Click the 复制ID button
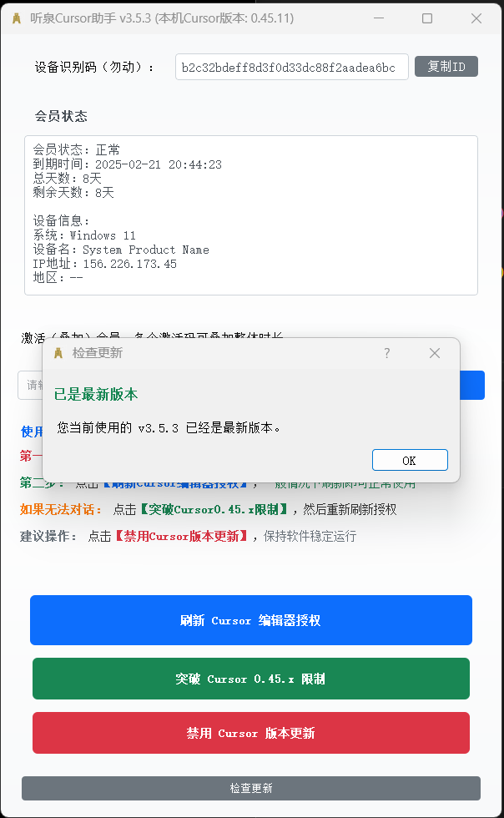 tap(446, 66)
